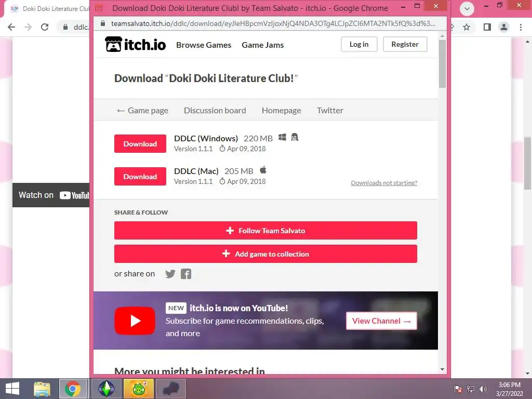Open Browse Games in itch.io header

point(204,45)
